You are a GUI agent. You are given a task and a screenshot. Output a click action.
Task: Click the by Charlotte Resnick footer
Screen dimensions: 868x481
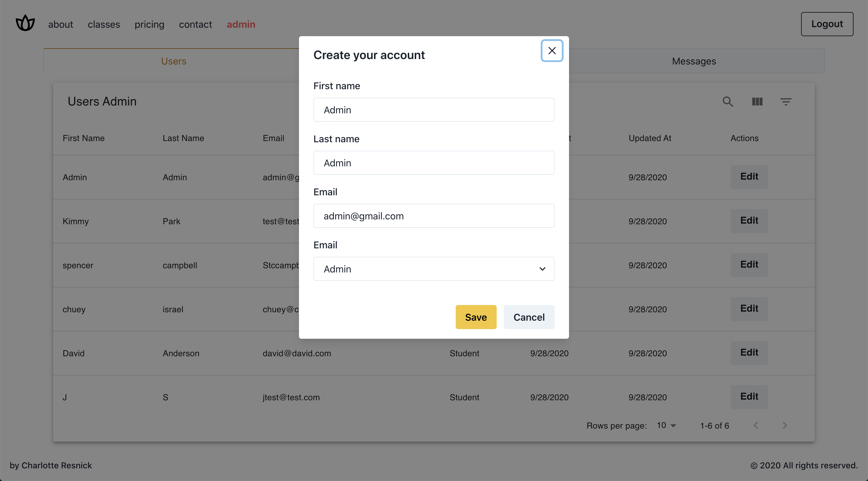[x=51, y=466]
